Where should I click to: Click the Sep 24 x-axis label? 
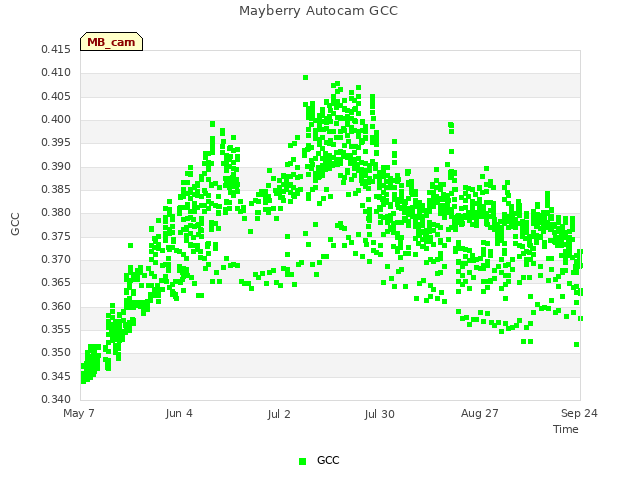579,413
